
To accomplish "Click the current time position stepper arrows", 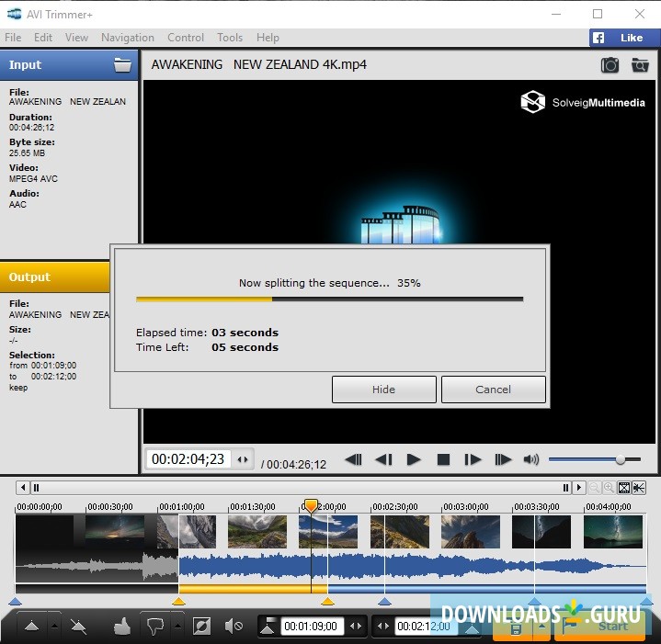I will pos(243,459).
